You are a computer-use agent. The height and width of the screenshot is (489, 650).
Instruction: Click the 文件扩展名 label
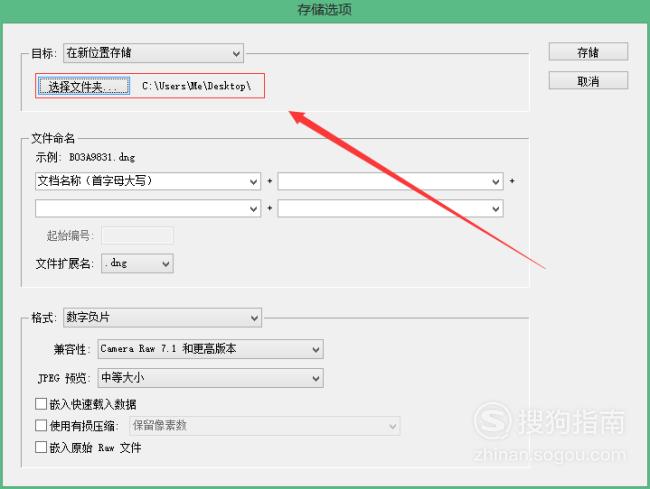pos(64,264)
